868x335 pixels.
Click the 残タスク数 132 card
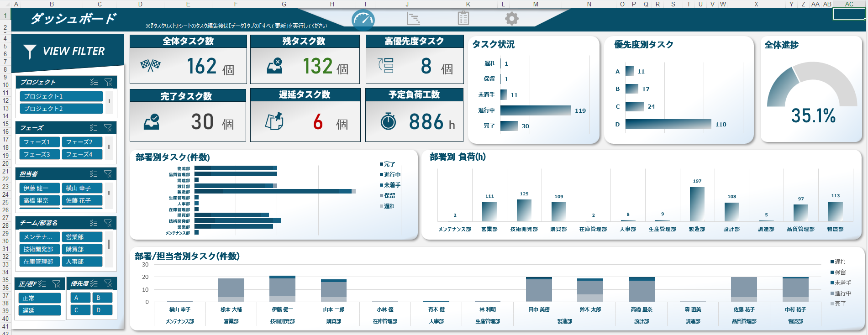(305, 59)
